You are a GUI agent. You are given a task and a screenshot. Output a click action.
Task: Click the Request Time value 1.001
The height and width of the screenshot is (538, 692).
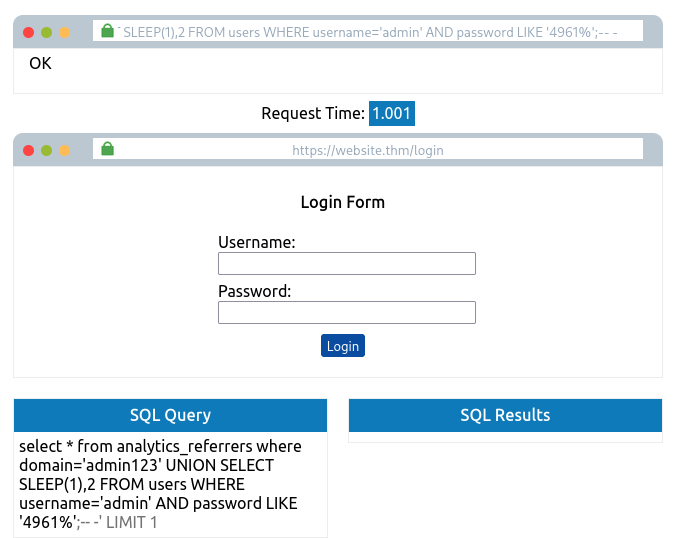click(392, 113)
